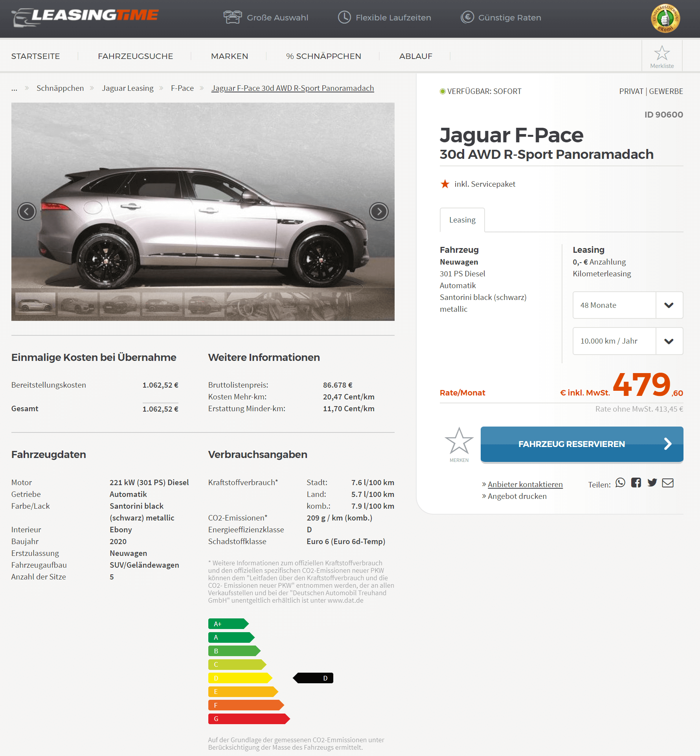The image size is (700, 756).
Task: Switch to GEWERBE pricing
Action: (666, 91)
